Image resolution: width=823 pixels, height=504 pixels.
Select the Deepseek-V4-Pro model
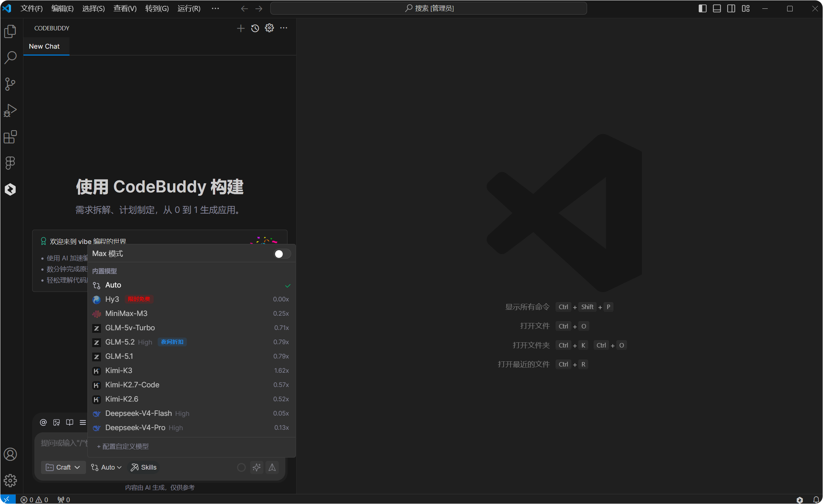pos(192,428)
